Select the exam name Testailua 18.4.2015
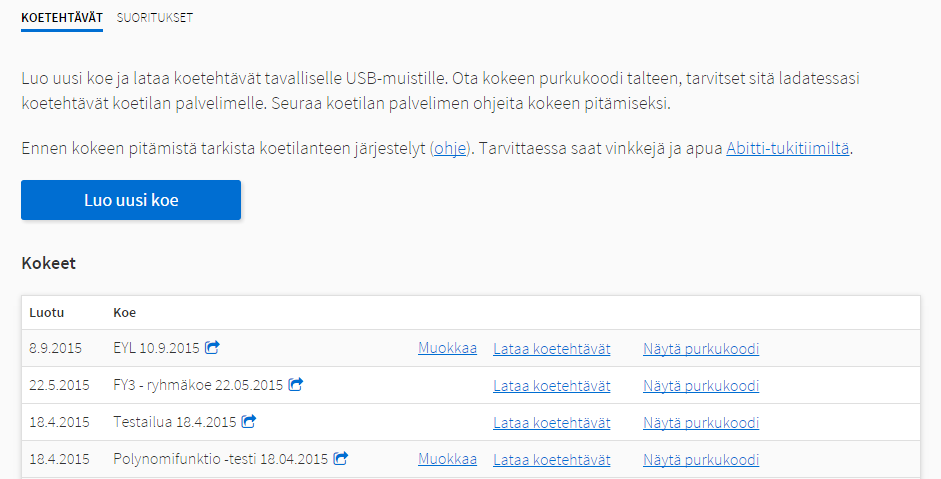Viewport: 941px width, 479px height. 175,422
